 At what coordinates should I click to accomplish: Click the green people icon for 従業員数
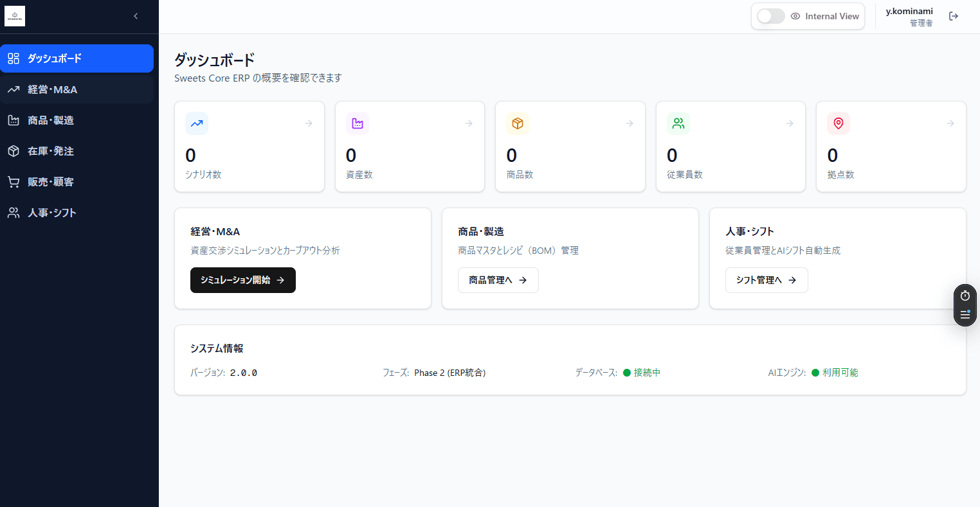click(678, 123)
